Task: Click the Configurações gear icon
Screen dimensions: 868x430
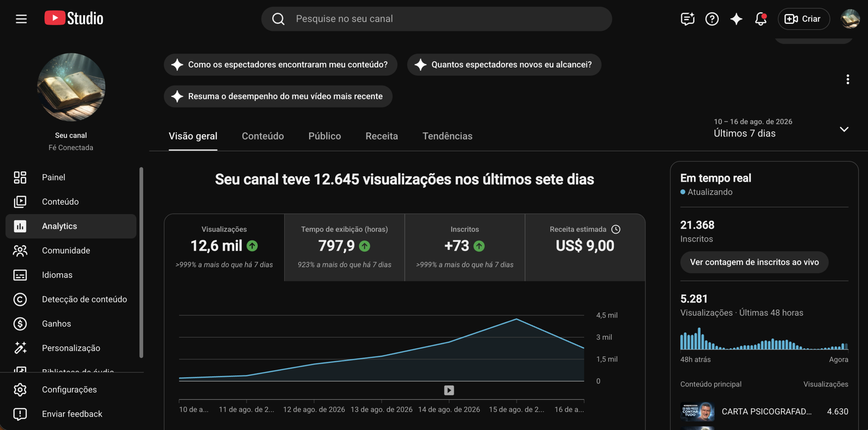Action: coord(20,390)
